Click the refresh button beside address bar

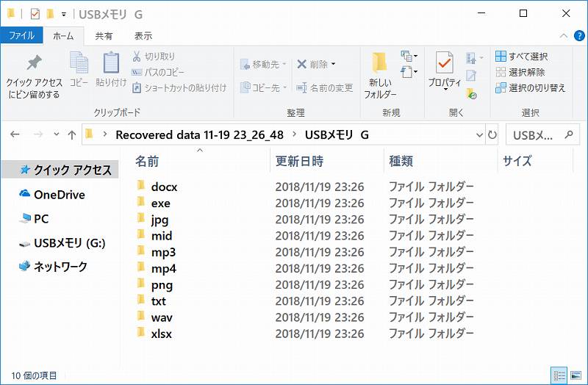pos(492,135)
